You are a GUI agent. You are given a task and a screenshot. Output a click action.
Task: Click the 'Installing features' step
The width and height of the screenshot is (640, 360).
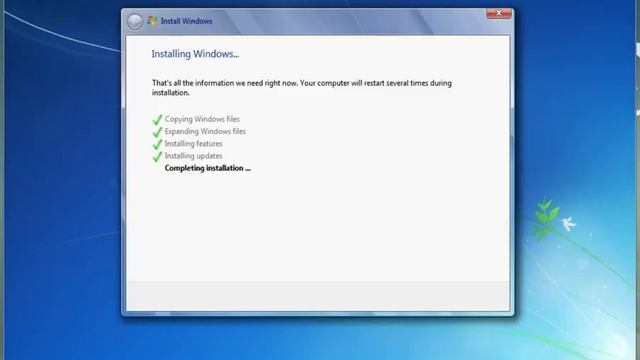point(193,144)
